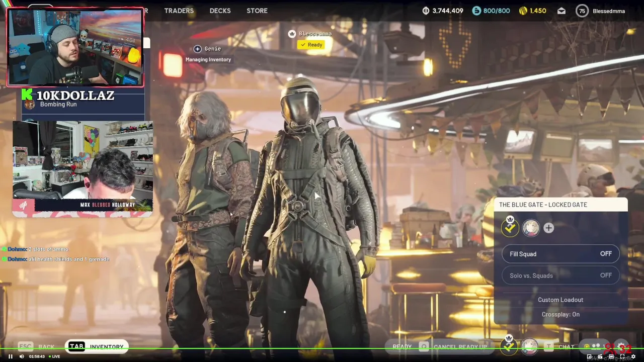Viewport: 644px width, 362px height.
Task: Click the icon beside Genie's name
Action: tap(198, 49)
